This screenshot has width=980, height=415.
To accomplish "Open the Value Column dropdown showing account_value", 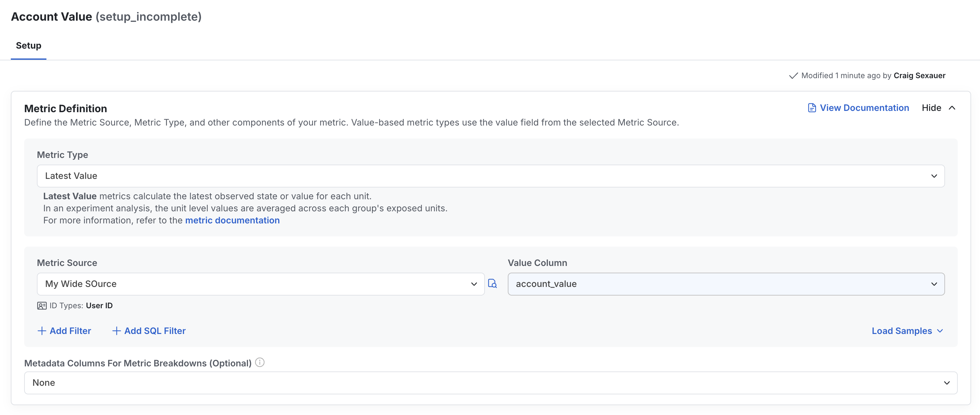I will tap(726, 283).
